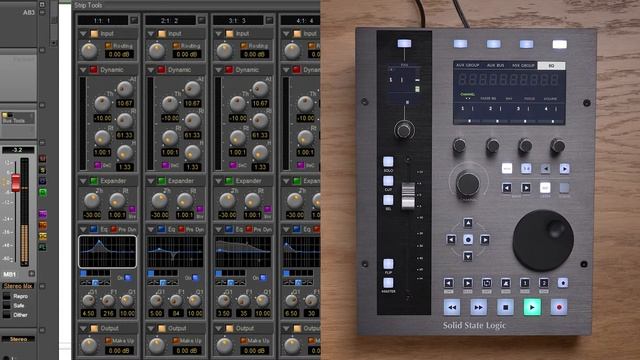The image size is (640, 360).
Task: Toggle the EQ band On button on strip 3
Action: pos(264,278)
